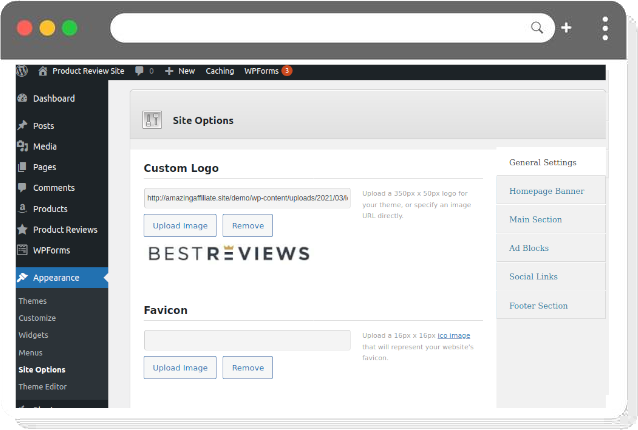
Task: Open Dashboard in the sidebar
Action: (x=53, y=99)
